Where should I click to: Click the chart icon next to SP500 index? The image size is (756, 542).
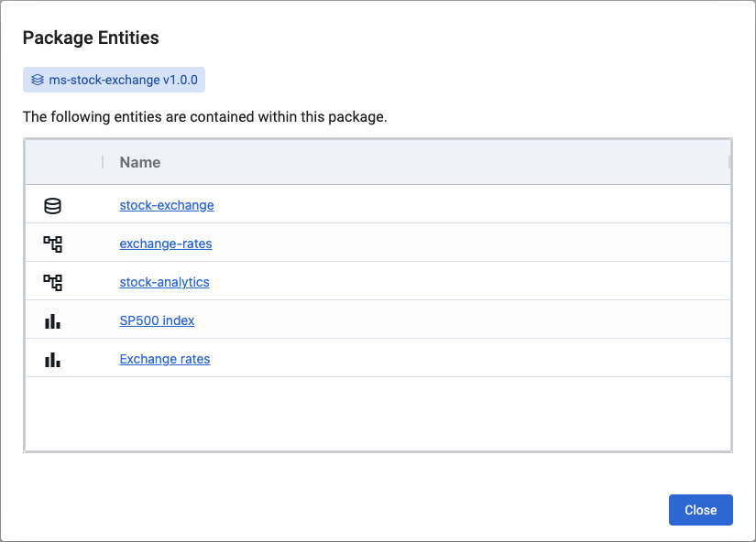point(52,320)
